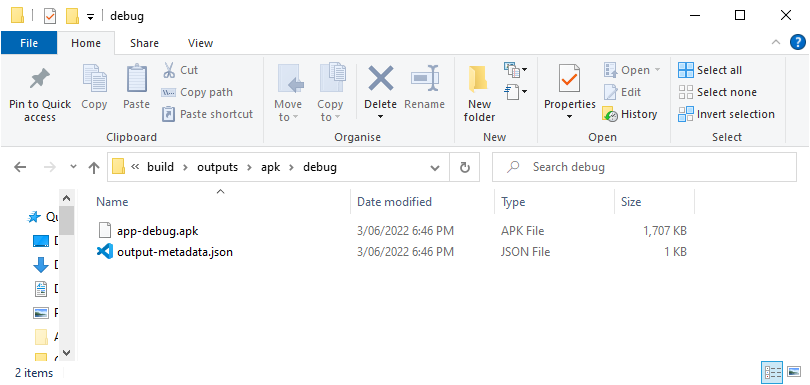Open the Share ribbon tab
Screen dimensions: 810x385
click(x=144, y=43)
